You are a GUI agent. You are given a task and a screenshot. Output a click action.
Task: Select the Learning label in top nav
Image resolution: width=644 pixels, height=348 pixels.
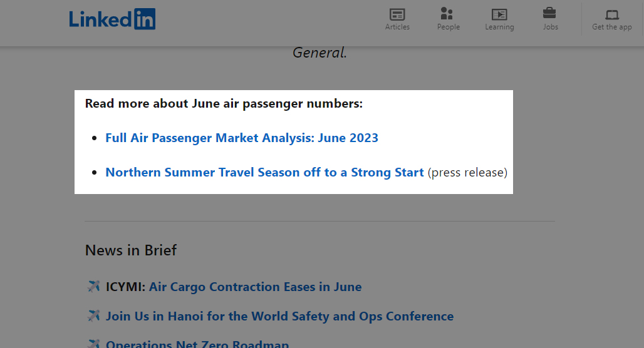(499, 27)
